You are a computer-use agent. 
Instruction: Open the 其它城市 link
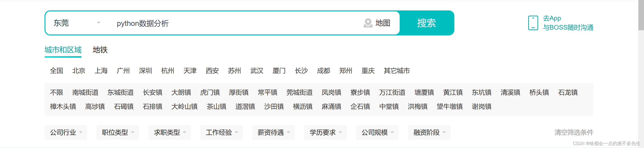(397, 71)
